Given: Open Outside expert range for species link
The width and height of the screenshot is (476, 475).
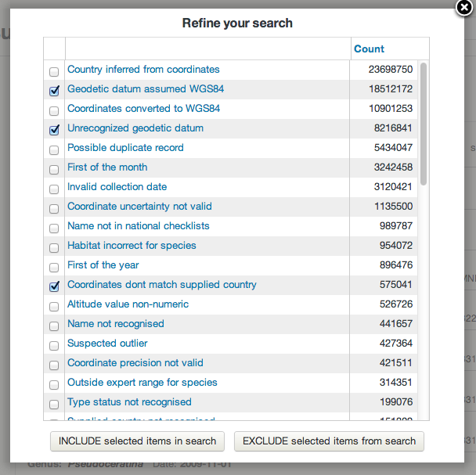Looking at the screenshot, I should [x=142, y=383].
